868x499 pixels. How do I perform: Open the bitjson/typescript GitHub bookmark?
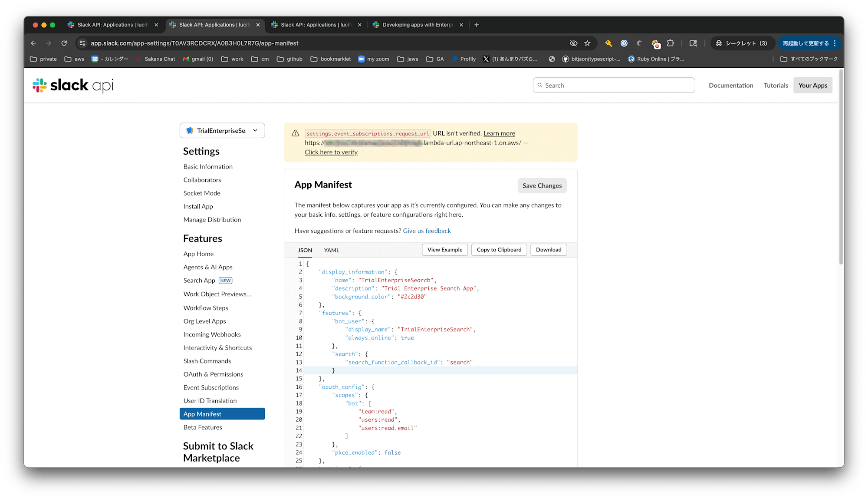point(591,59)
